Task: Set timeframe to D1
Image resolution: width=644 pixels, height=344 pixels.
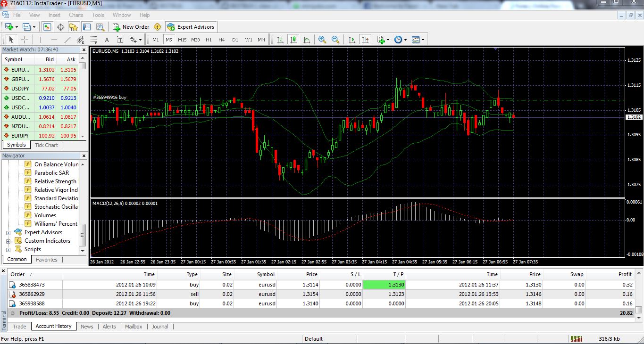Action: [x=235, y=40]
